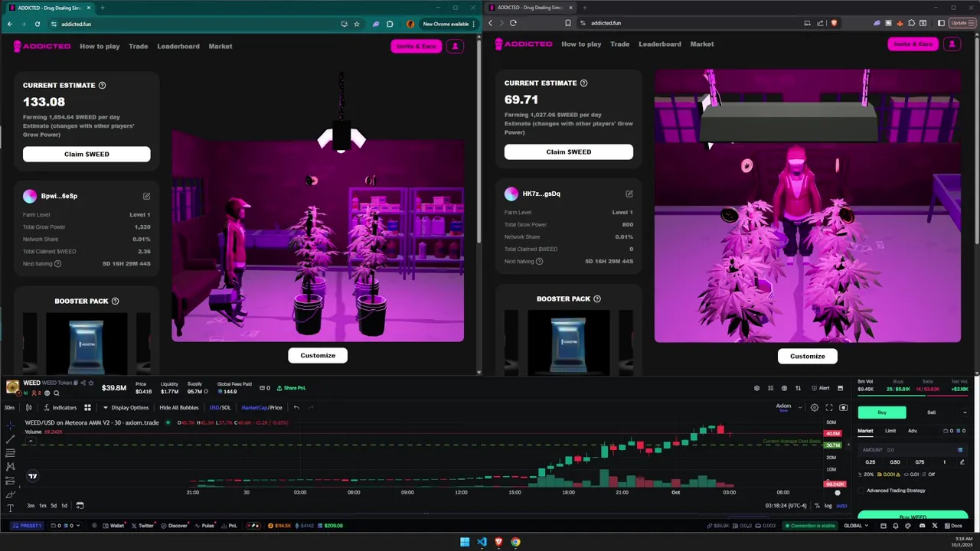Screen dimensions: 980x551
Task: Select the Limit order tab
Action: 890,431
